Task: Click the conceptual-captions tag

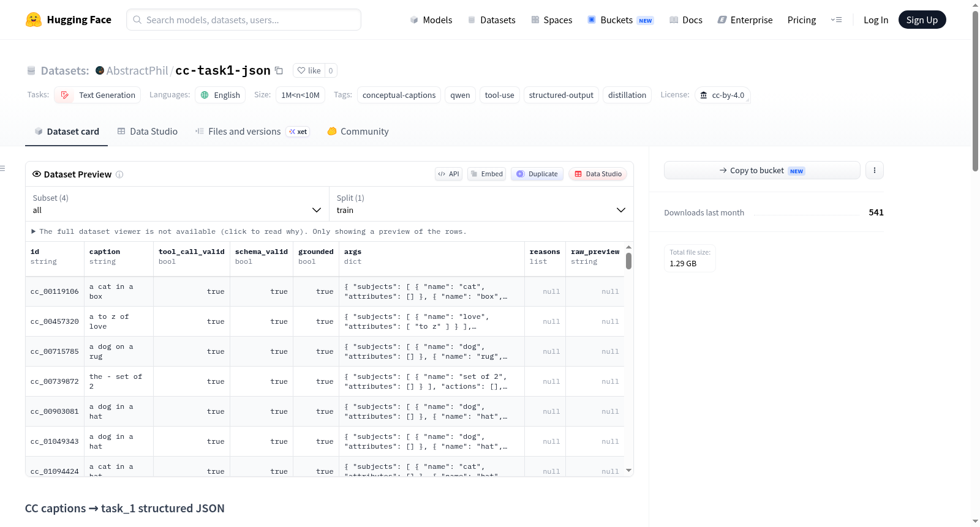Action: [x=399, y=95]
